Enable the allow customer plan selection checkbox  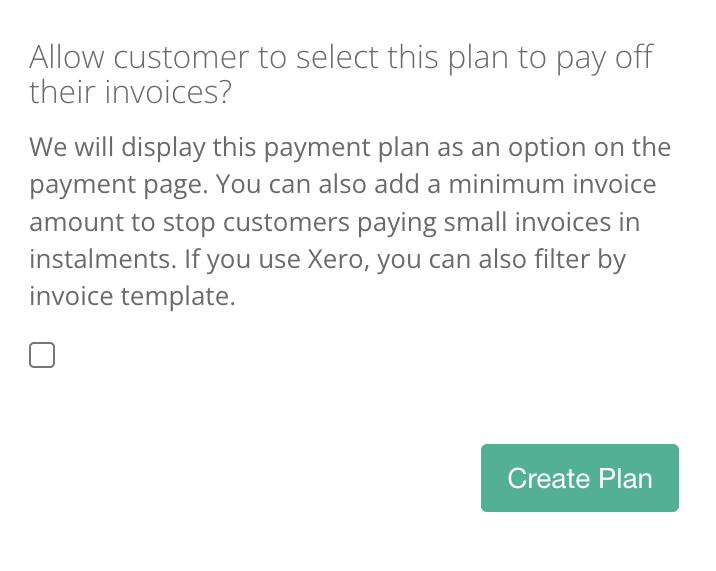point(42,355)
